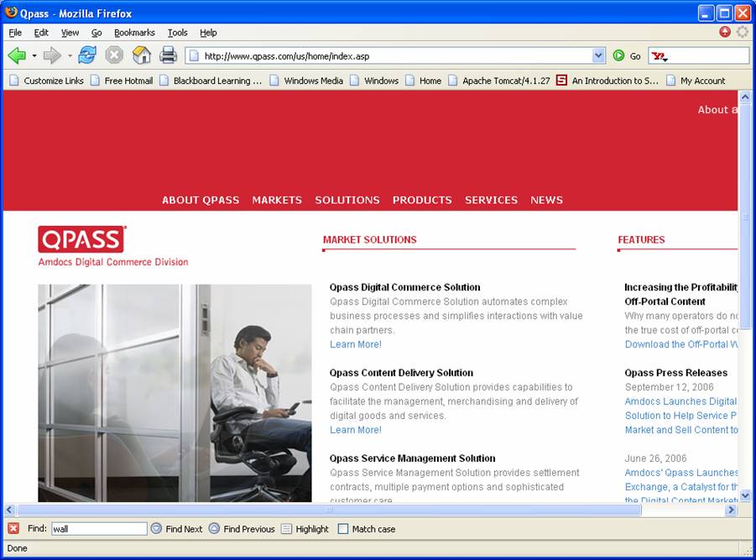Go to the Home page icon
Screen dimensions: 756x560
click(142, 56)
